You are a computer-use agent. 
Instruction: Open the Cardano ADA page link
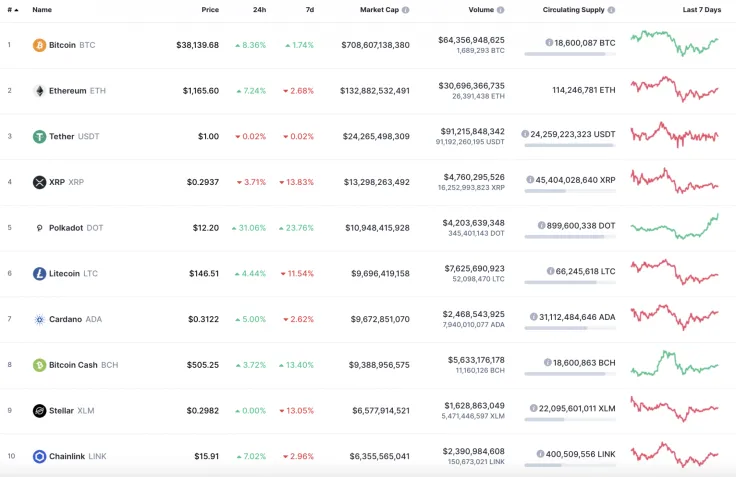point(75,319)
